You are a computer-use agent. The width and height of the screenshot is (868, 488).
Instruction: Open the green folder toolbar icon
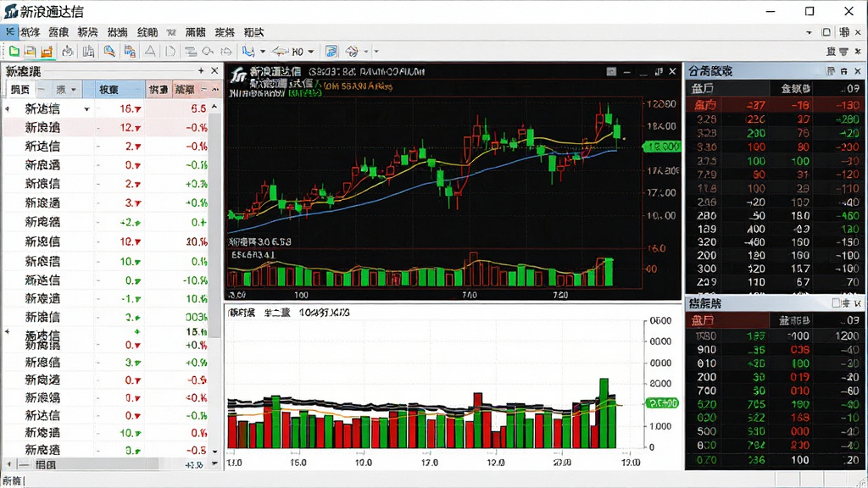[14, 52]
